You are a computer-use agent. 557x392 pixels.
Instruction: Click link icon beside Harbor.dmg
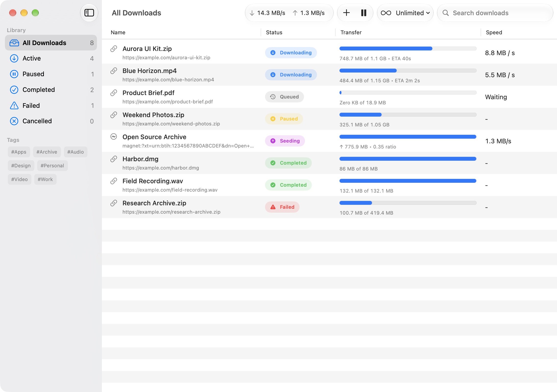tap(114, 159)
